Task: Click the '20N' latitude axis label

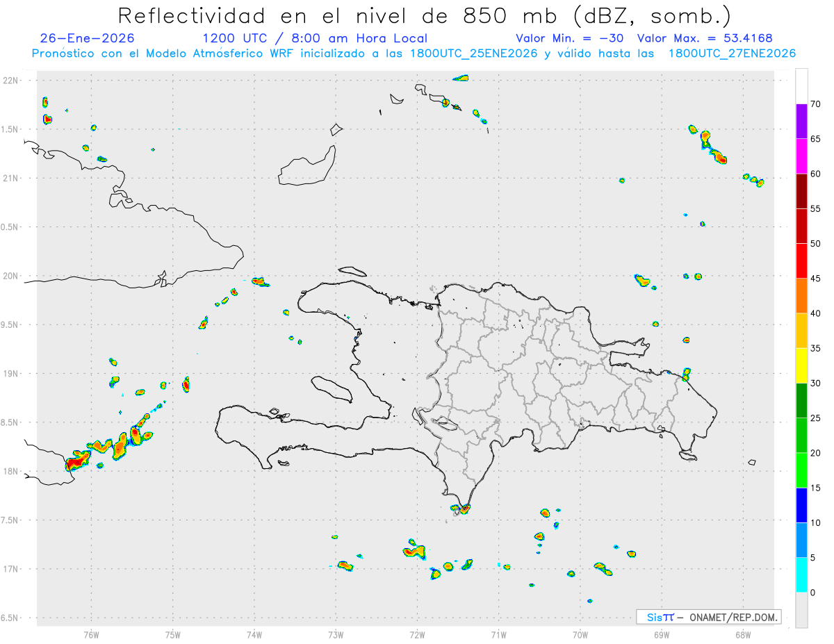Action: pyautogui.click(x=11, y=276)
